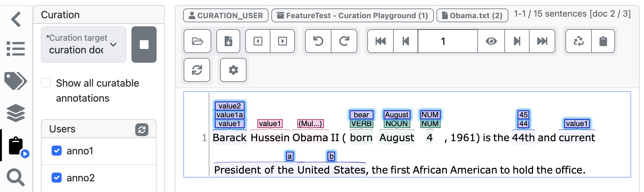
Task: Export the curated document
Action: [x=228, y=41]
